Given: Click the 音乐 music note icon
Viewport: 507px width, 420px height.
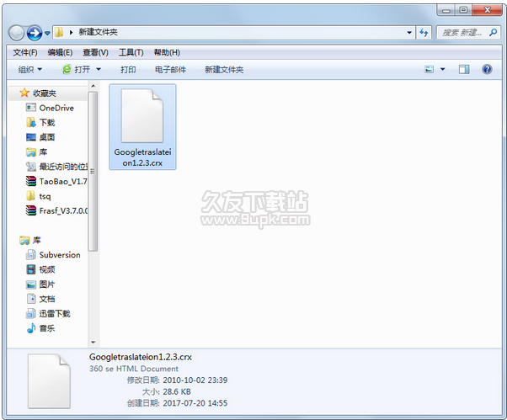Looking at the screenshot, I should click(30, 328).
